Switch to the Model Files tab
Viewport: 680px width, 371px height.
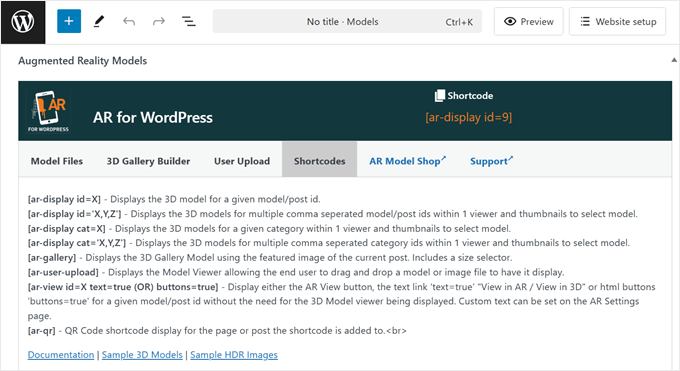point(57,161)
